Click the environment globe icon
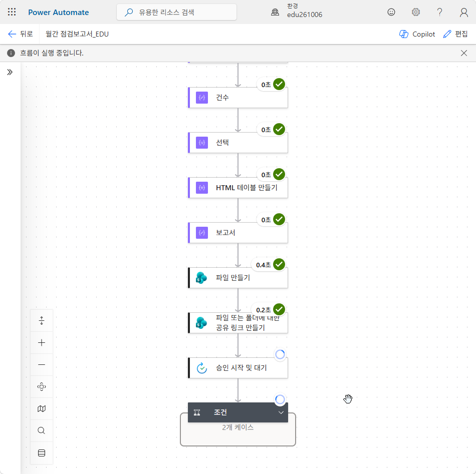Viewport: 476px width, 474px height. [x=275, y=12]
